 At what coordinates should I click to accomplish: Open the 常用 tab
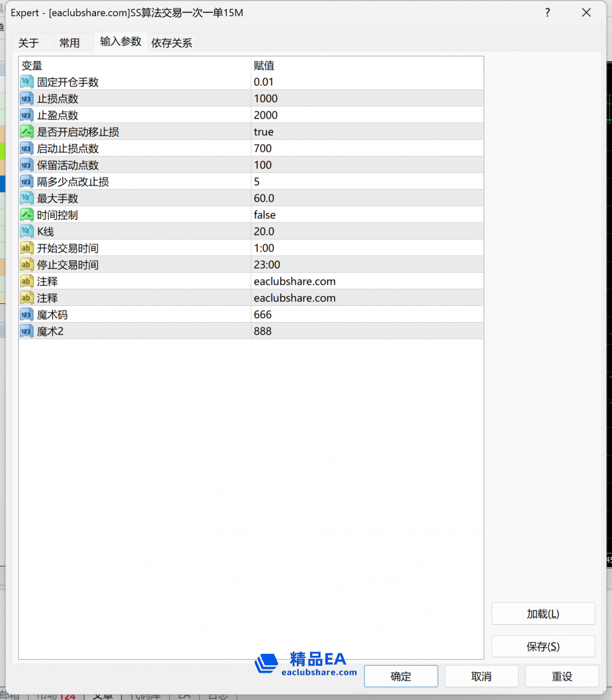click(69, 43)
